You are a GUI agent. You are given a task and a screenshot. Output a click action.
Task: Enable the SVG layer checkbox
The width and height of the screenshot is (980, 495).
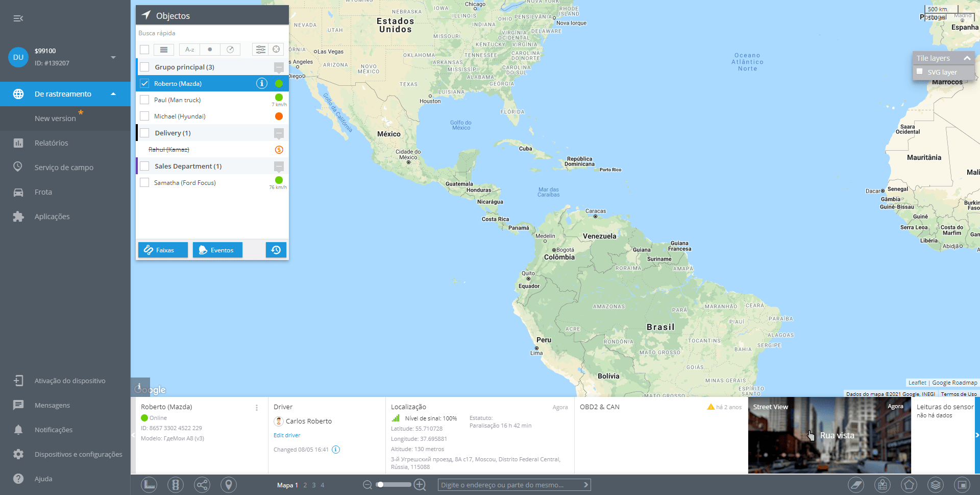point(920,72)
